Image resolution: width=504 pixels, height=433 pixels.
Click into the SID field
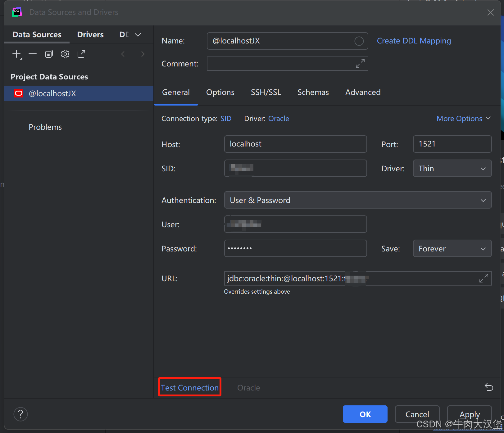pos(295,168)
